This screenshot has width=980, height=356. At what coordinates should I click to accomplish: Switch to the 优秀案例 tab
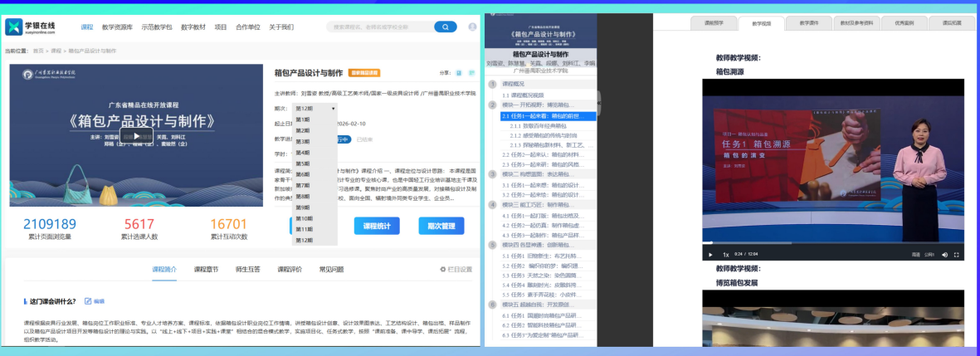[x=904, y=22]
